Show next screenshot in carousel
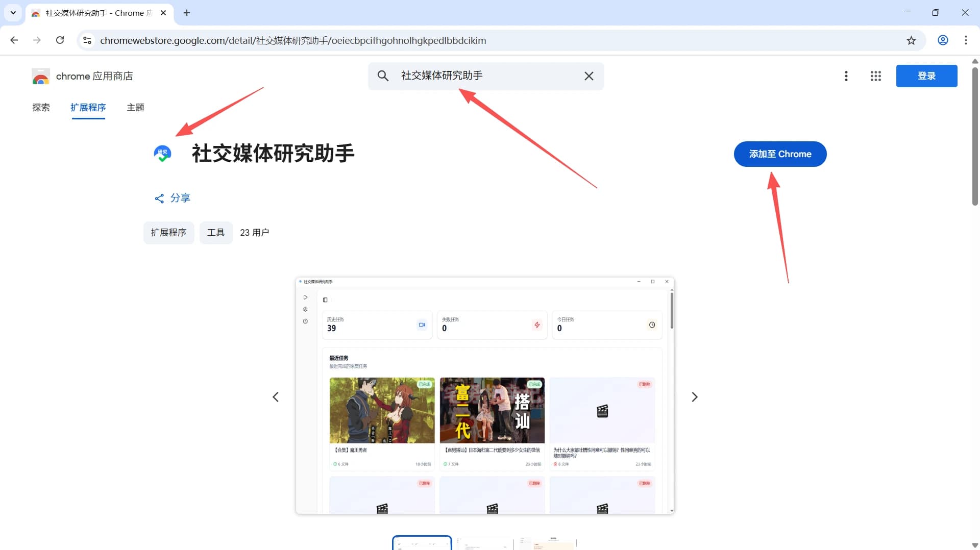Image resolution: width=980 pixels, height=550 pixels. coord(694,397)
